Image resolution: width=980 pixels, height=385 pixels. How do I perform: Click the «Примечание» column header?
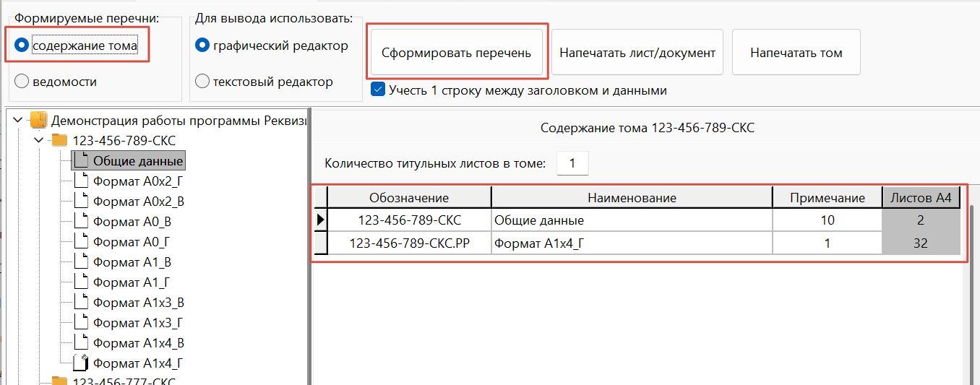point(828,197)
